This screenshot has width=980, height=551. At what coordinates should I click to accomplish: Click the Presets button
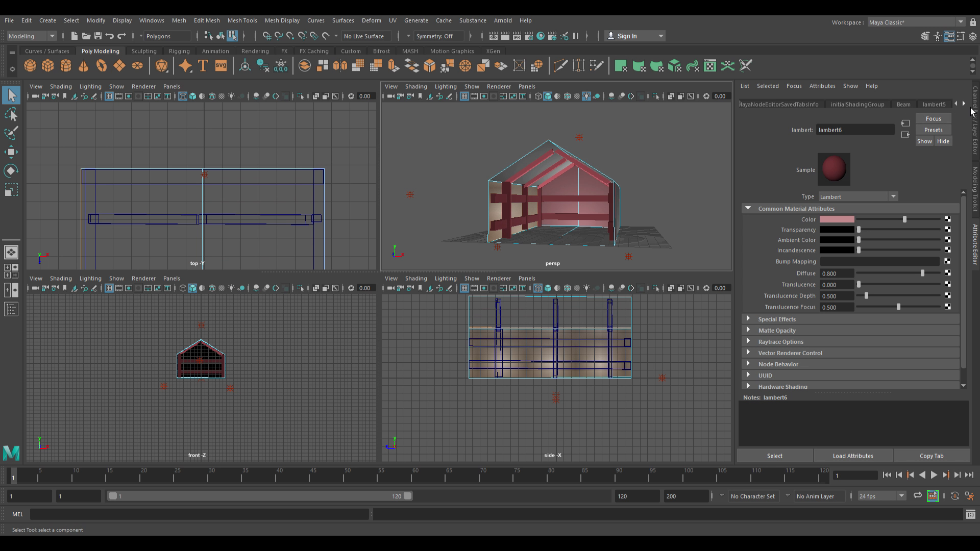point(933,130)
